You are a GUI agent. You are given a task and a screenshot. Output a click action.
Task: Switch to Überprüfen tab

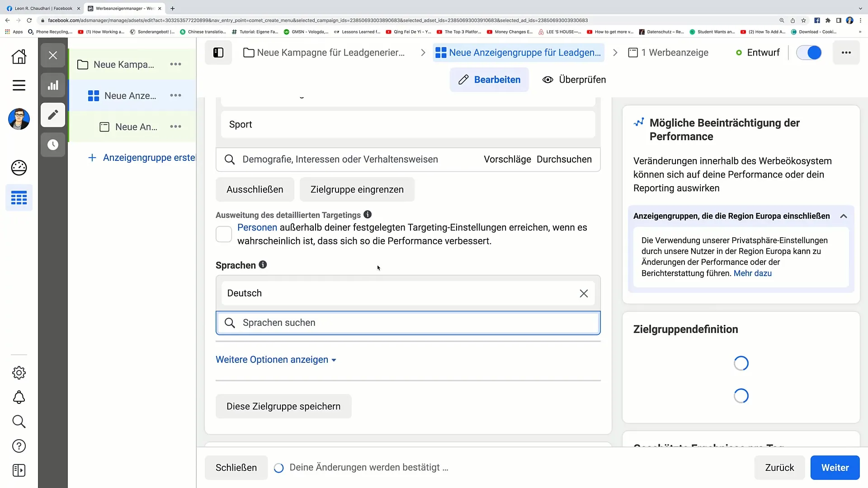coord(574,80)
